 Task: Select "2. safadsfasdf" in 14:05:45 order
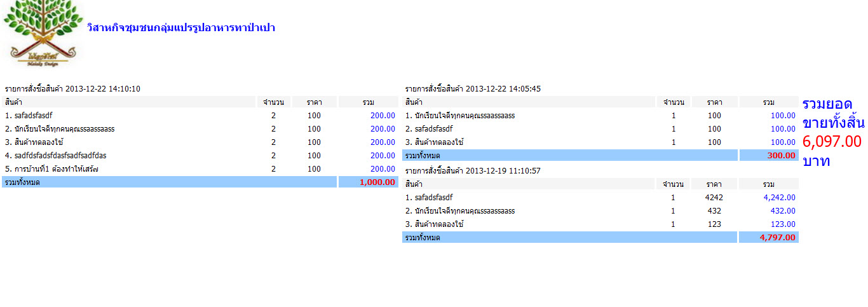pos(429,129)
